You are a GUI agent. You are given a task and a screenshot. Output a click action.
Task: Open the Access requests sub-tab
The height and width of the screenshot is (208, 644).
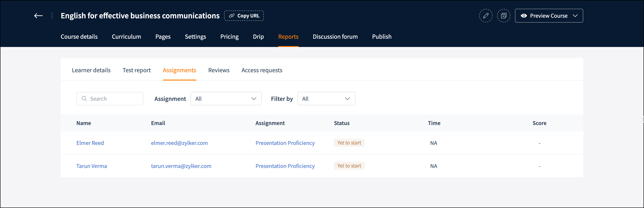pyautogui.click(x=262, y=70)
